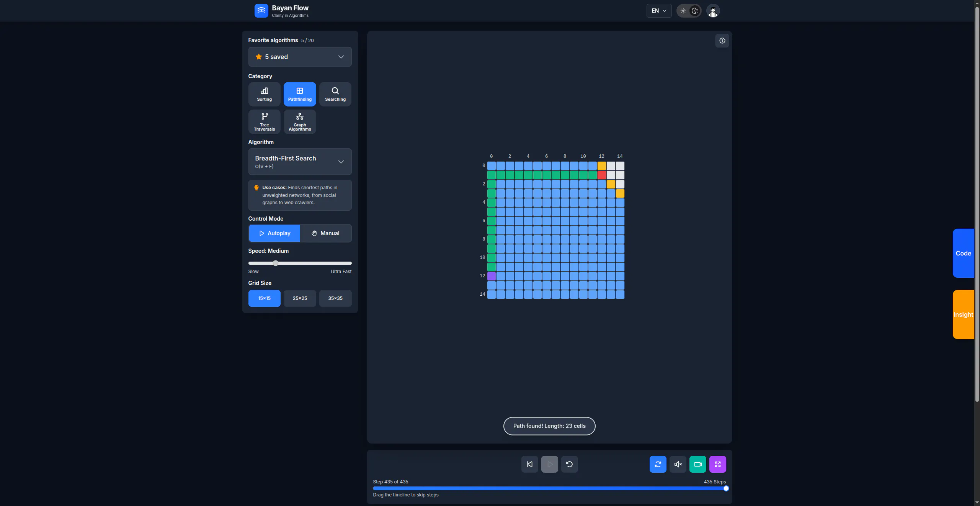Image resolution: width=980 pixels, height=506 pixels.
Task: Click the teal video record icon
Action: [x=697, y=464]
